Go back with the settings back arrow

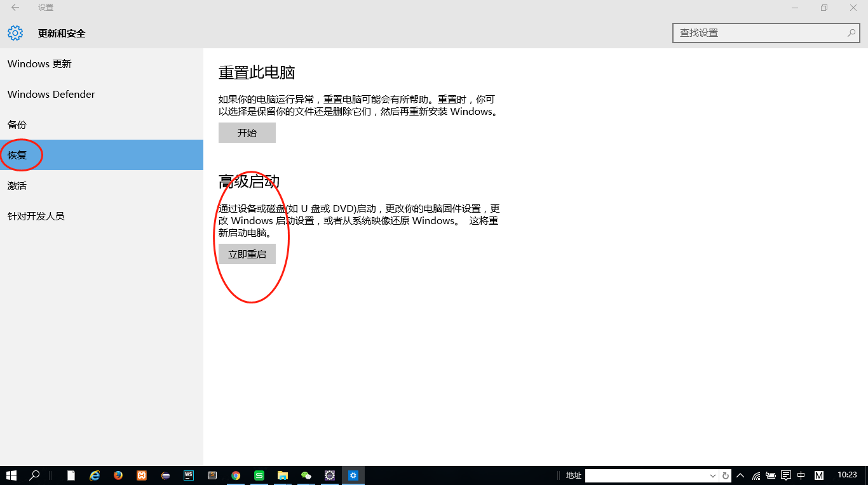15,8
